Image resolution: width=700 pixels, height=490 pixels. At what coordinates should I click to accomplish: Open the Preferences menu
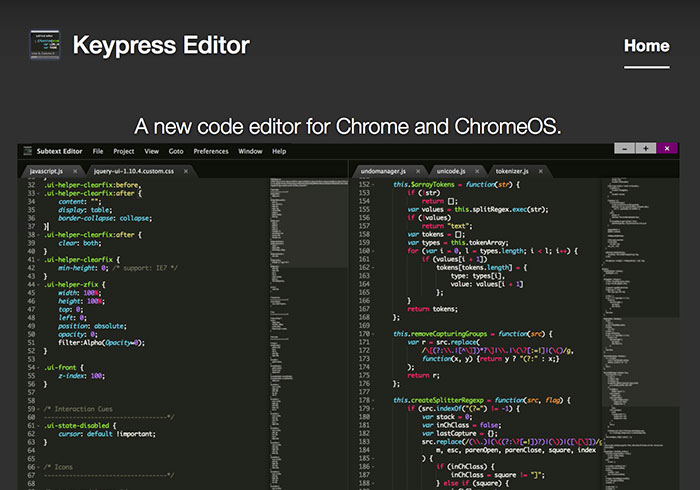[x=211, y=151]
